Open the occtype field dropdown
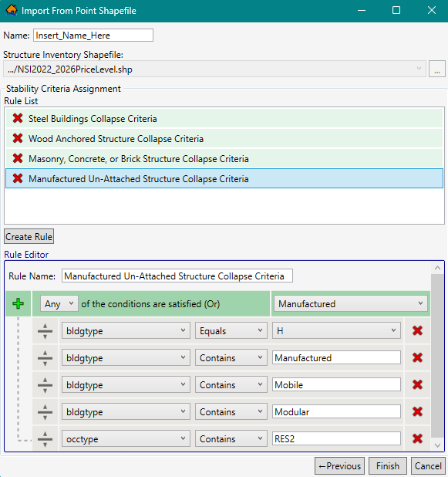Image resolution: width=448 pixels, height=477 pixels. [126, 438]
